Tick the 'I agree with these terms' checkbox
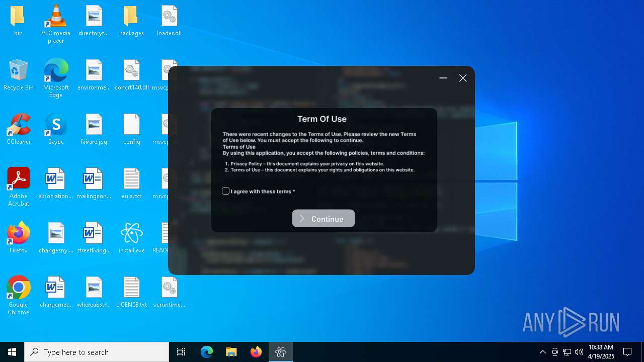 (x=225, y=191)
